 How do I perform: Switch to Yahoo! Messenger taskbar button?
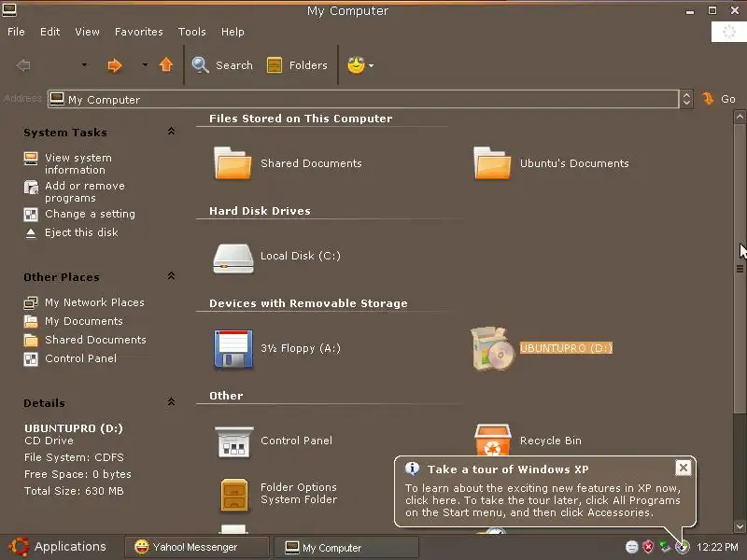click(x=197, y=547)
